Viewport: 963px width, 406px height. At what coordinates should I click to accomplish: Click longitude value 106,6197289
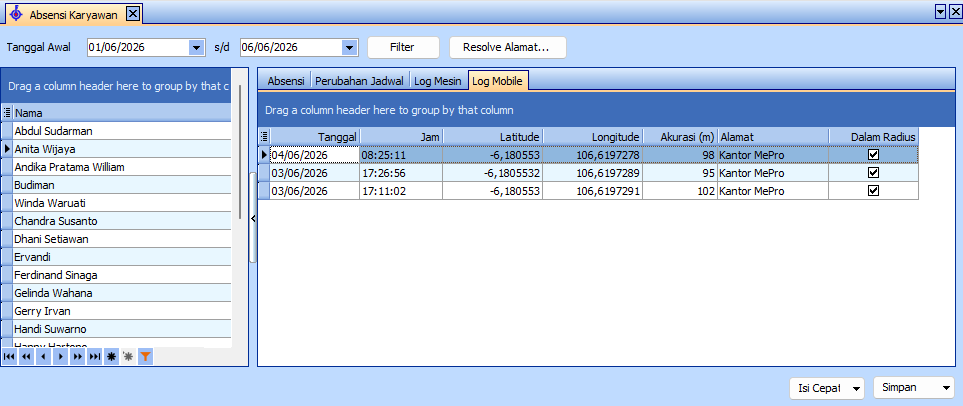[x=593, y=173]
